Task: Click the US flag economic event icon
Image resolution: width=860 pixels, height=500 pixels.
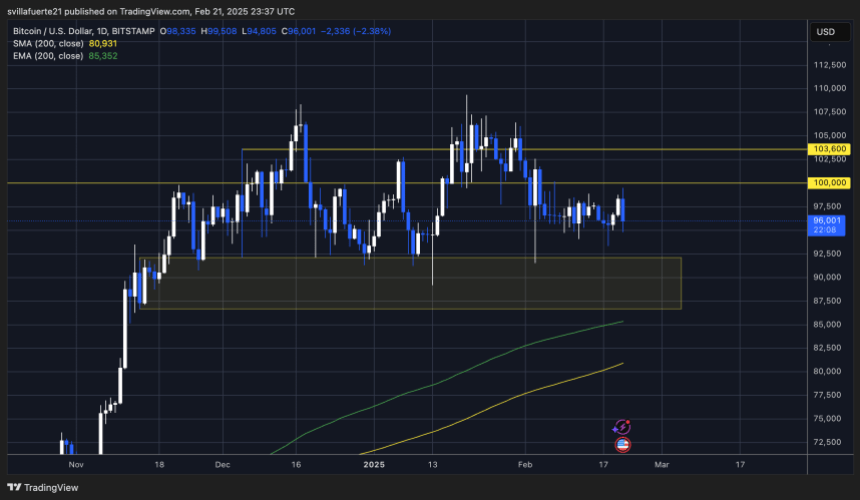Action: 622,444
